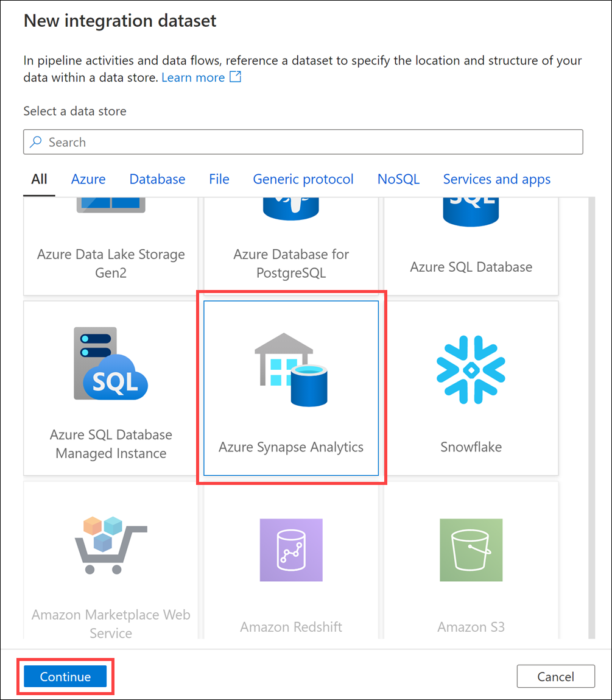
Task: Open the Services and apps tab
Action: [x=497, y=179]
